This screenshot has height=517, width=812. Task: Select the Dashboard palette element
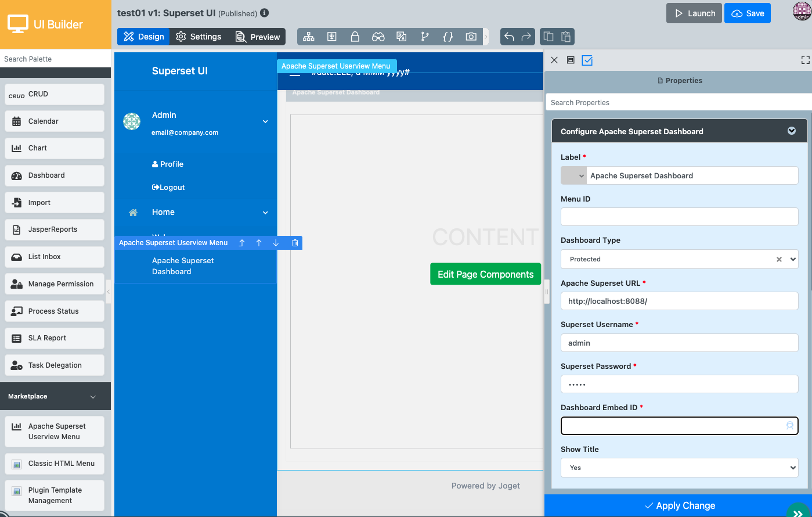click(x=55, y=175)
